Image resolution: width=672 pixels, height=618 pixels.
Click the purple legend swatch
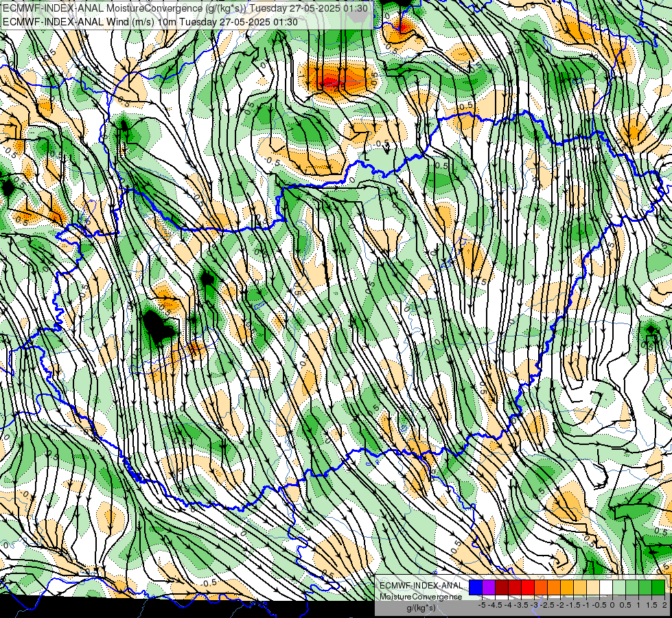pyautogui.click(x=489, y=588)
